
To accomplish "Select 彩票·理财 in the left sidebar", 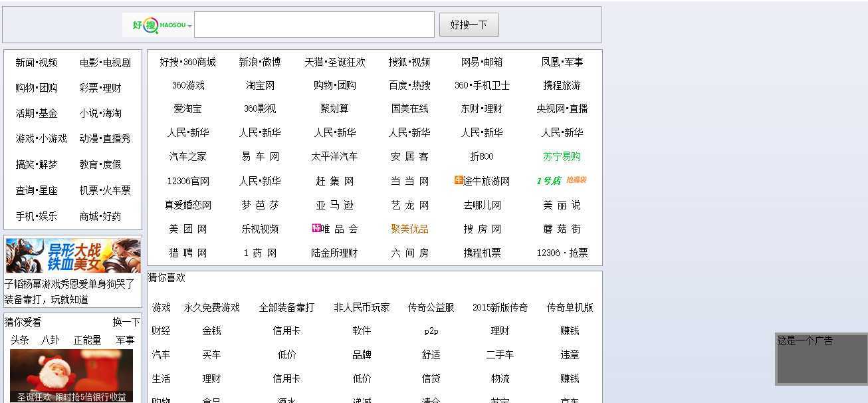I will pyautogui.click(x=100, y=88).
